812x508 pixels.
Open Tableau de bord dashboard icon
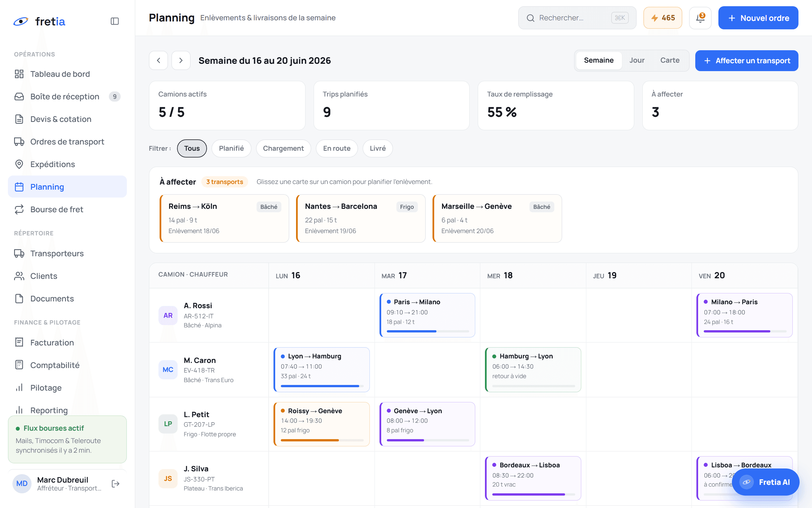[x=19, y=74]
